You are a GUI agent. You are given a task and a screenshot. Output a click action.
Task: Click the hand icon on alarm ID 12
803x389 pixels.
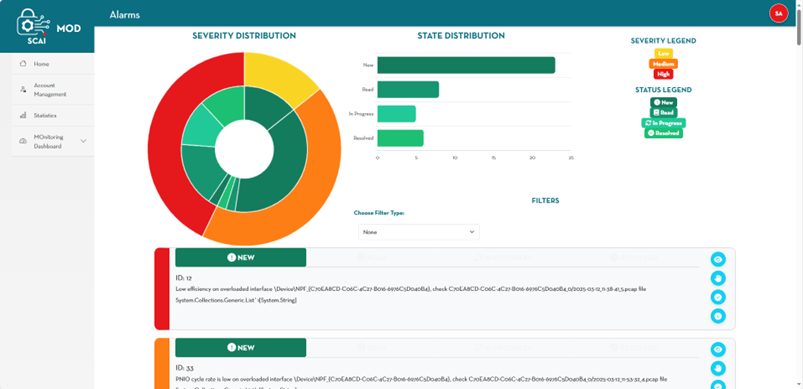(718, 278)
